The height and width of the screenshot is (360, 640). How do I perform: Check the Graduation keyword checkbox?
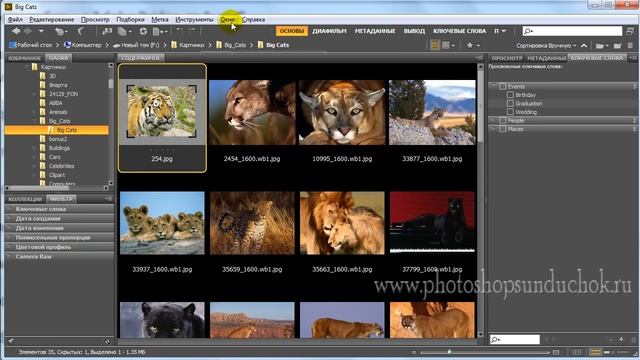(510, 104)
